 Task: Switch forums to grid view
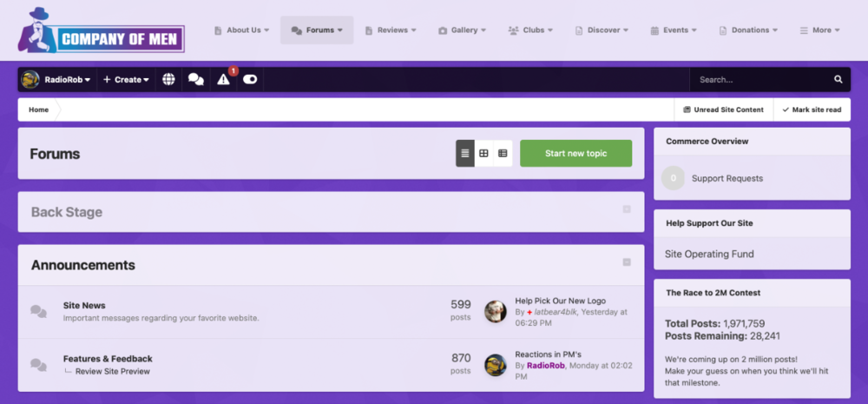pos(483,154)
